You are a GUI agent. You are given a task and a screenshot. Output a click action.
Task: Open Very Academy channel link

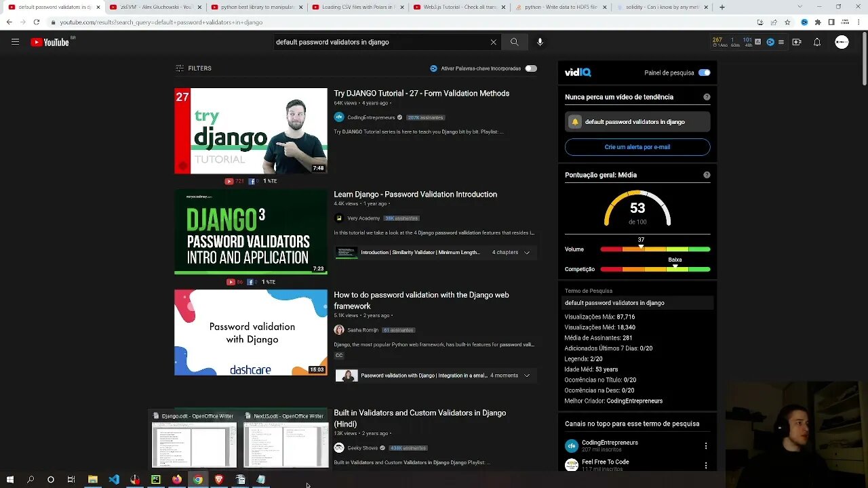click(x=363, y=218)
